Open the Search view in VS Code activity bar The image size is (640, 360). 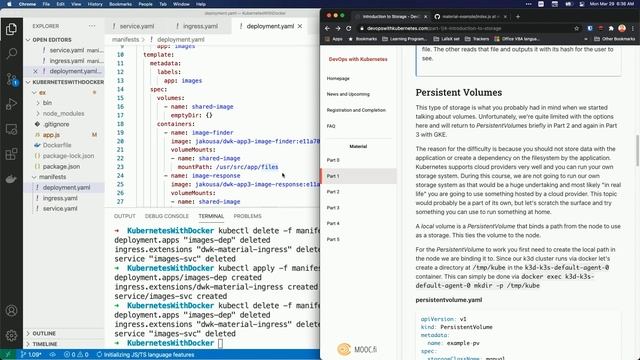(11, 53)
